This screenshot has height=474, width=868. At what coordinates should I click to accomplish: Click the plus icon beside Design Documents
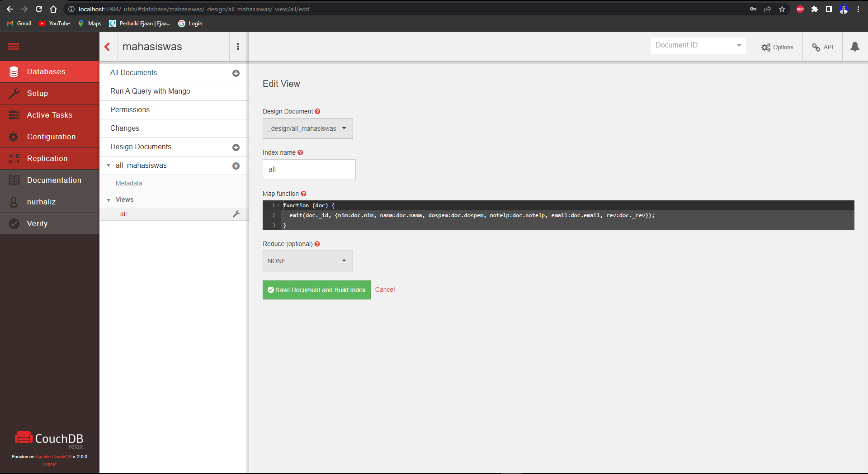point(236,147)
